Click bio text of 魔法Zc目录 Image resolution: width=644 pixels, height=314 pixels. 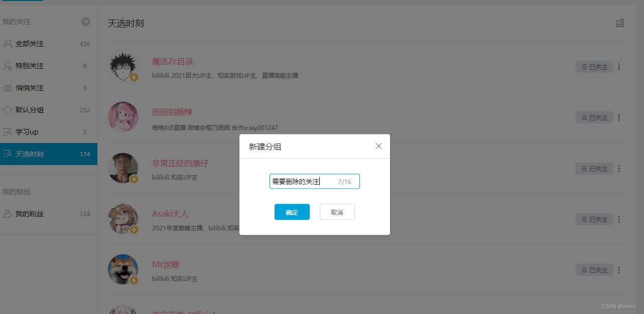225,76
